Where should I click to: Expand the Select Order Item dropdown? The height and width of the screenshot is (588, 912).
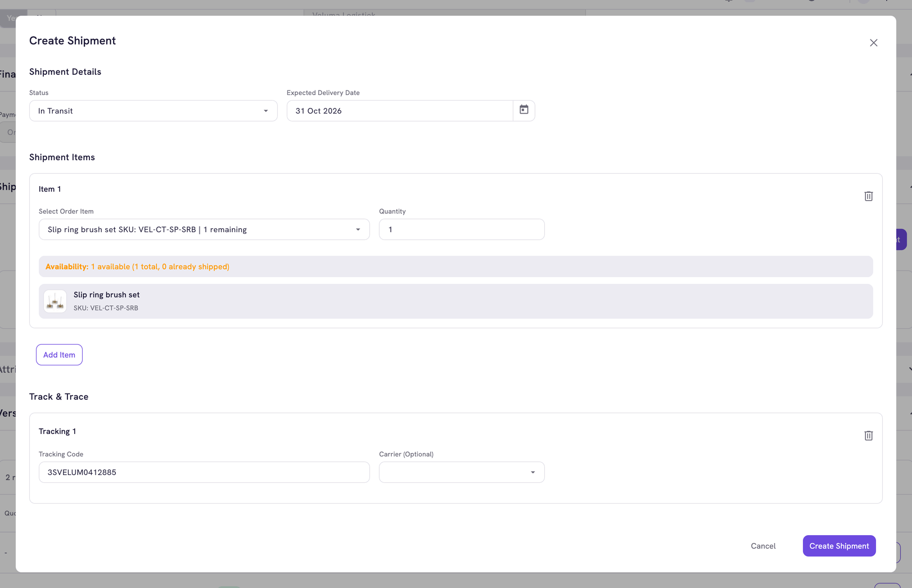204,229
